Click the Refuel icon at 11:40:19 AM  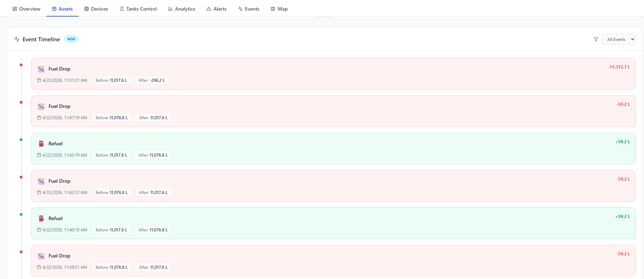tap(41, 219)
